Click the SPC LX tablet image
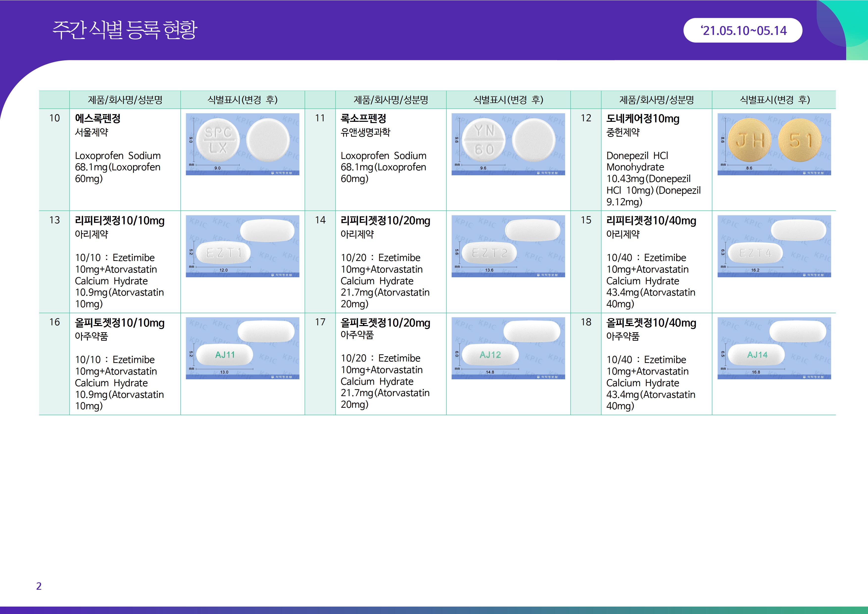The height and width of the screenshot is (614, 868). 242,144
